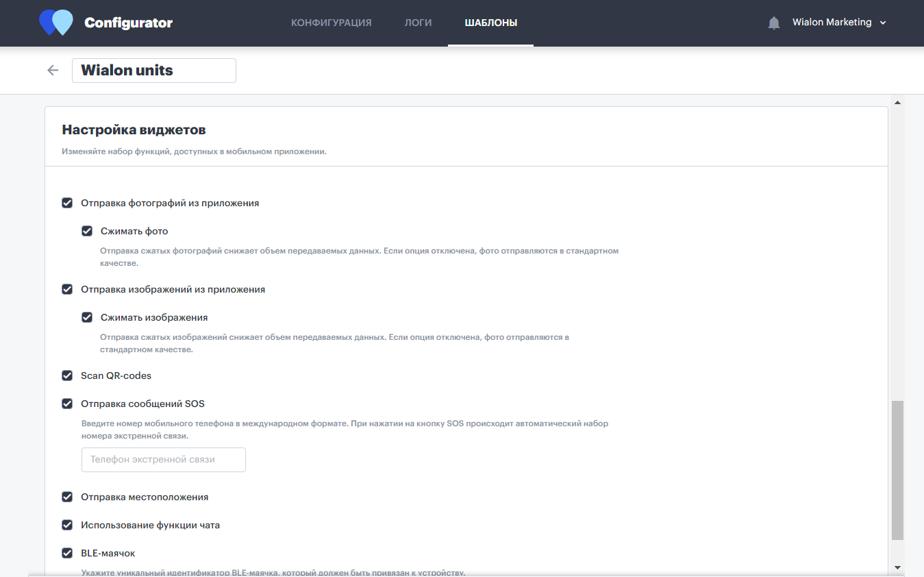Uncheck Сжимать фото option
924x577 pixels.
(x=87, y=231)
